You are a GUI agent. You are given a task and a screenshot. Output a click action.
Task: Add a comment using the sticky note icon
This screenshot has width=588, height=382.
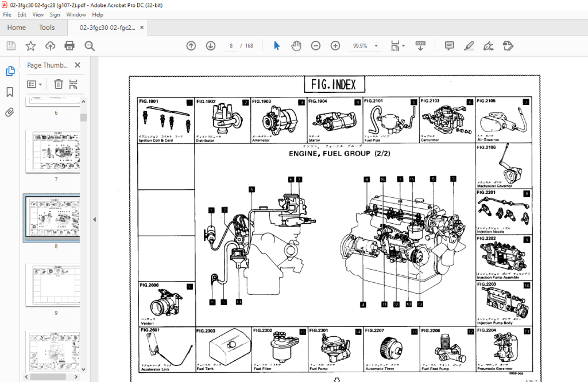point(449,46)
